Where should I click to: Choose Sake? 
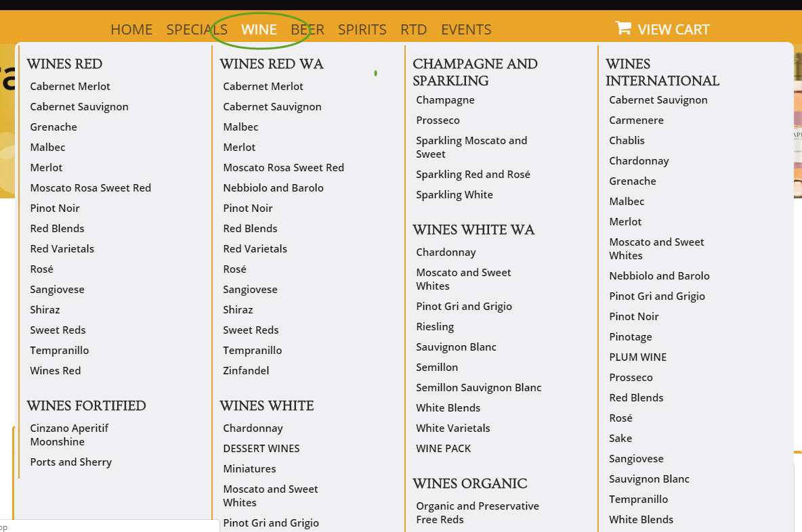tap(620, 439)
